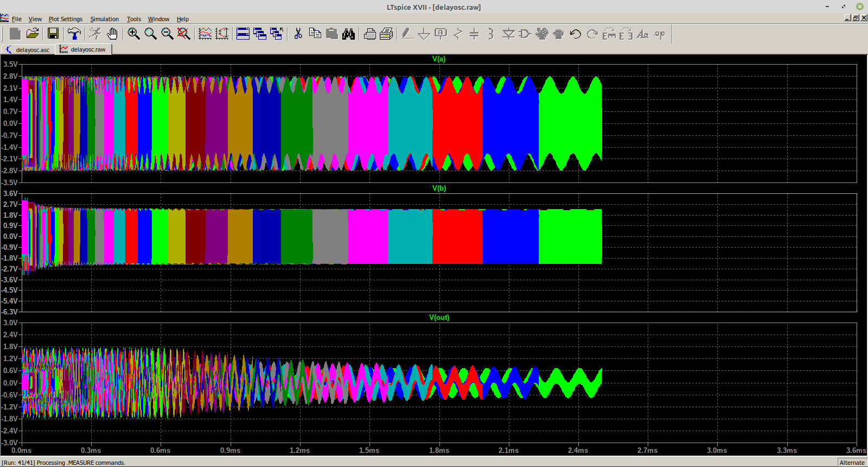Zoom to fit with crossed magnifier icon
868x467 pixels.
184,34
